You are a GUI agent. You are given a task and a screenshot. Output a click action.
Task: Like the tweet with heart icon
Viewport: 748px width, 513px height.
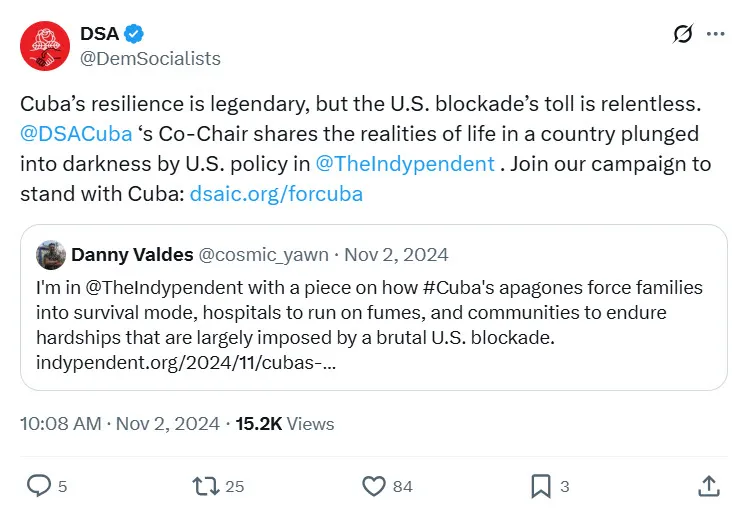pyautogui.click(x=373, y=486)
